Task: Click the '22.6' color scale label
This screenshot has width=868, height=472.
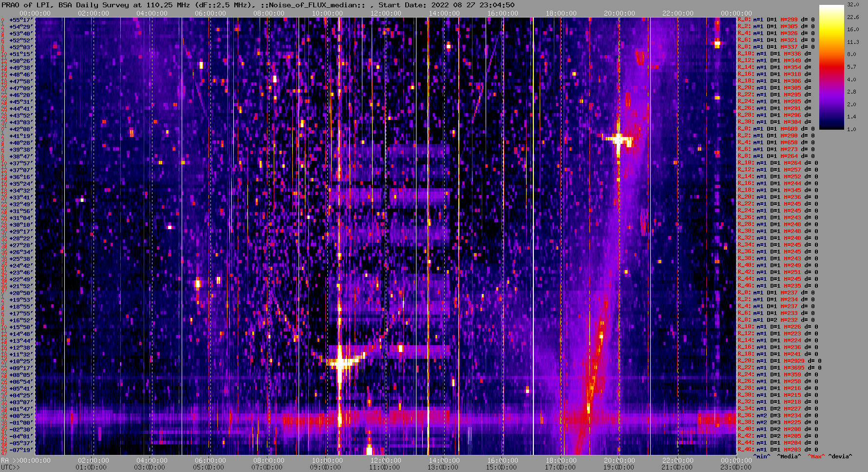Action: pos(853,17)
